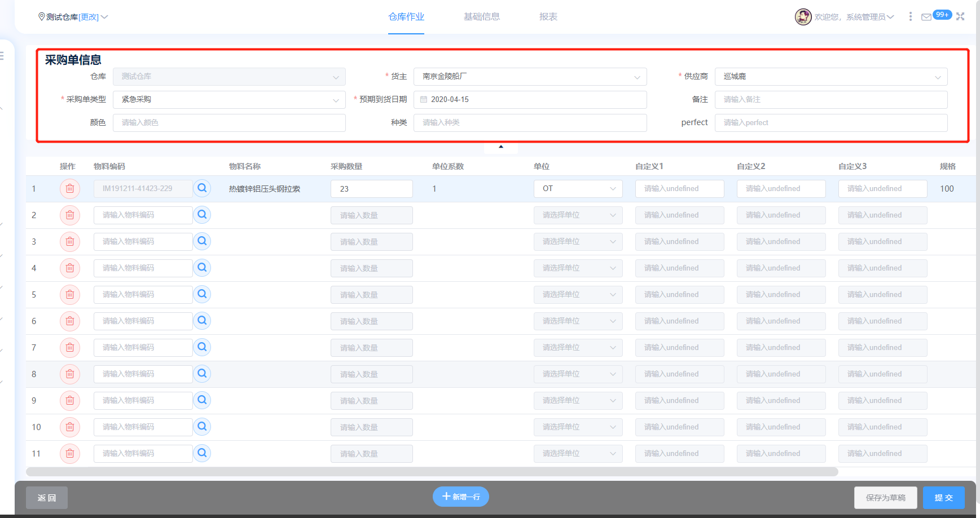Click the horizontal scrollbar below the table
Viewport: 980px width, 518px height.
pos(432,472)
